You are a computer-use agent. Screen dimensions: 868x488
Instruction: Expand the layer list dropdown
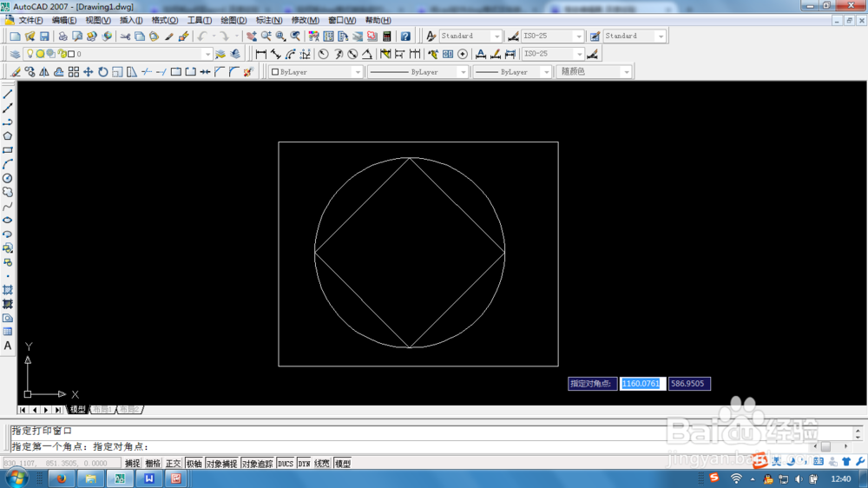coord(207,54)
